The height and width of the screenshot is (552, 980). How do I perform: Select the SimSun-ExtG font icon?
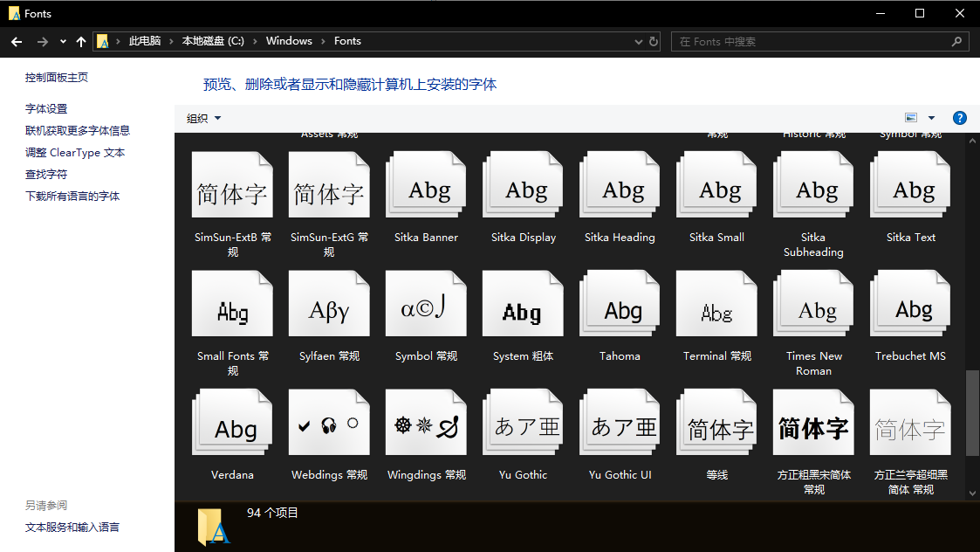(329, 184)
